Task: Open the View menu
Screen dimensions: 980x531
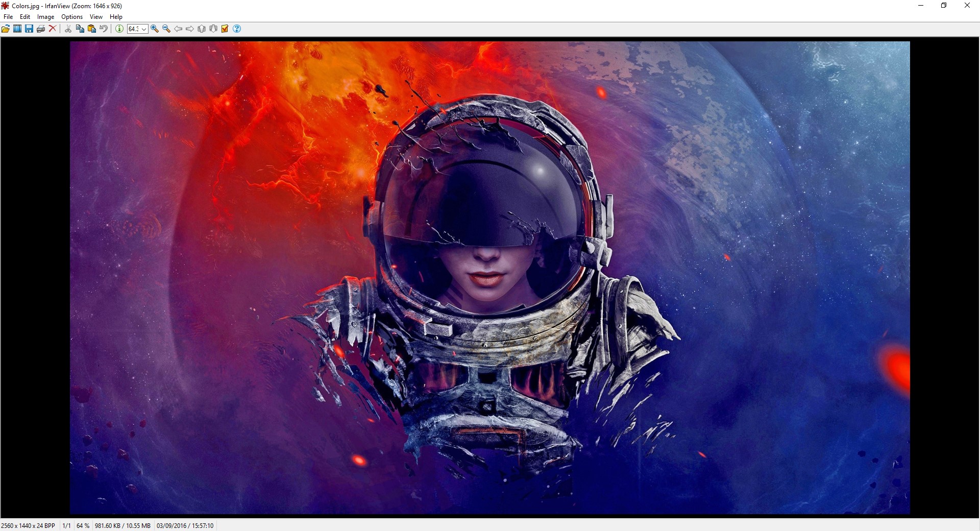Action: pos(96,17)
